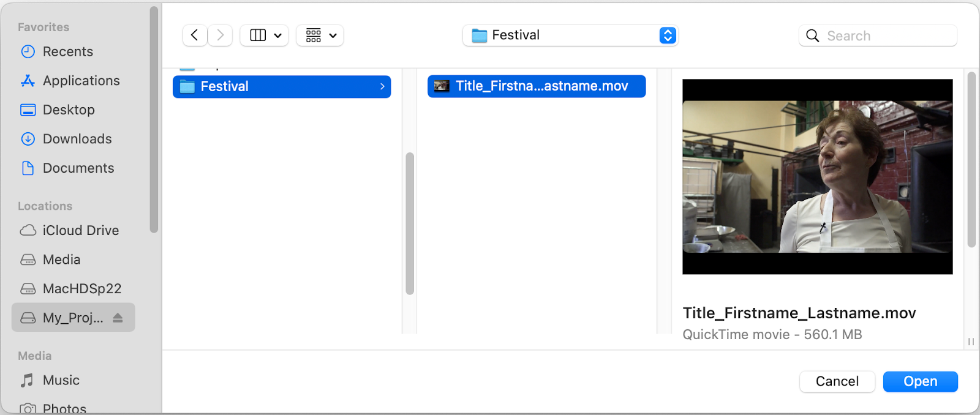Click the Search field
Viewport: 980px width, 415px height.
pyautogui.click(x=878, y=36)
